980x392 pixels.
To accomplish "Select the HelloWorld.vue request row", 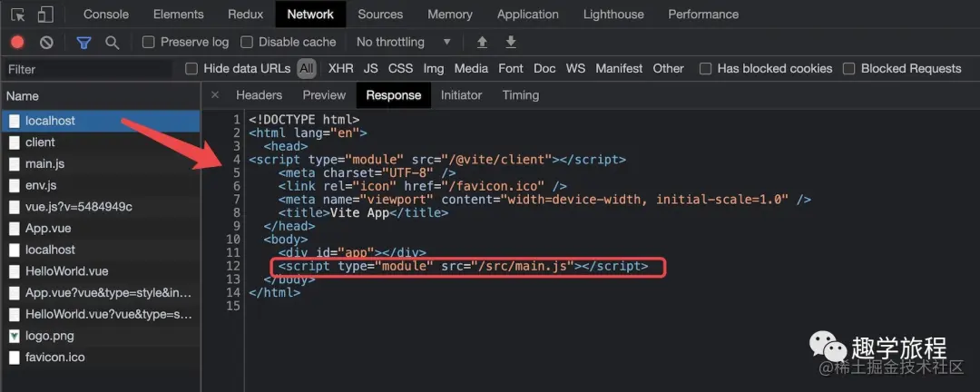I will tap(100, 271).
